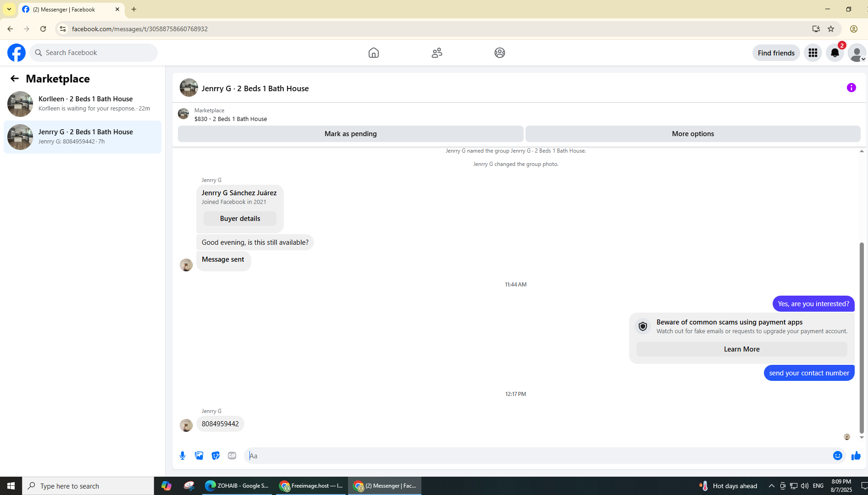Open the Chrome profile button
This screenshot has width=868, height=495.
(x=854, y=29)
